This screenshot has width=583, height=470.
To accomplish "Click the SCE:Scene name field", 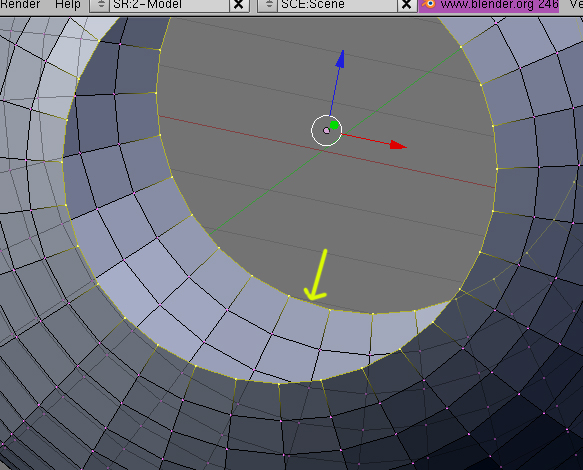I will [x=338, y=5].
